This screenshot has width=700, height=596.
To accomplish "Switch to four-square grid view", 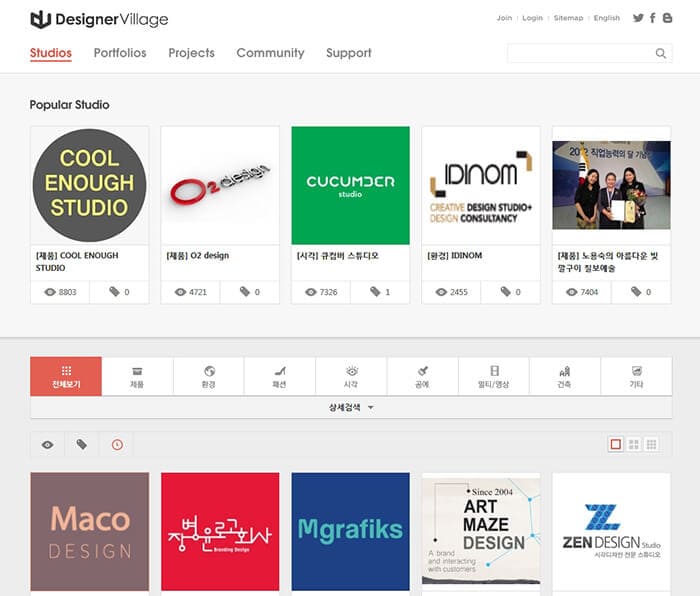I will point(634,444).
